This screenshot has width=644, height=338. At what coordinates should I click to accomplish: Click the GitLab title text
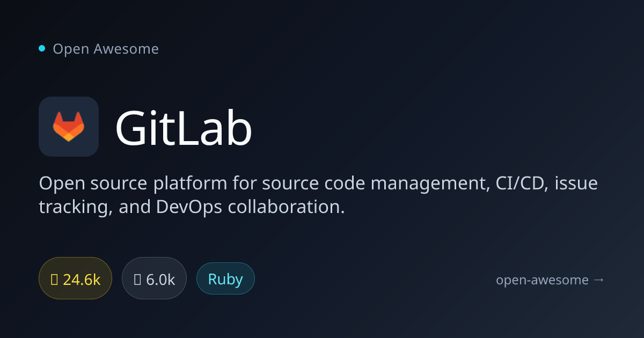[184, 128]
